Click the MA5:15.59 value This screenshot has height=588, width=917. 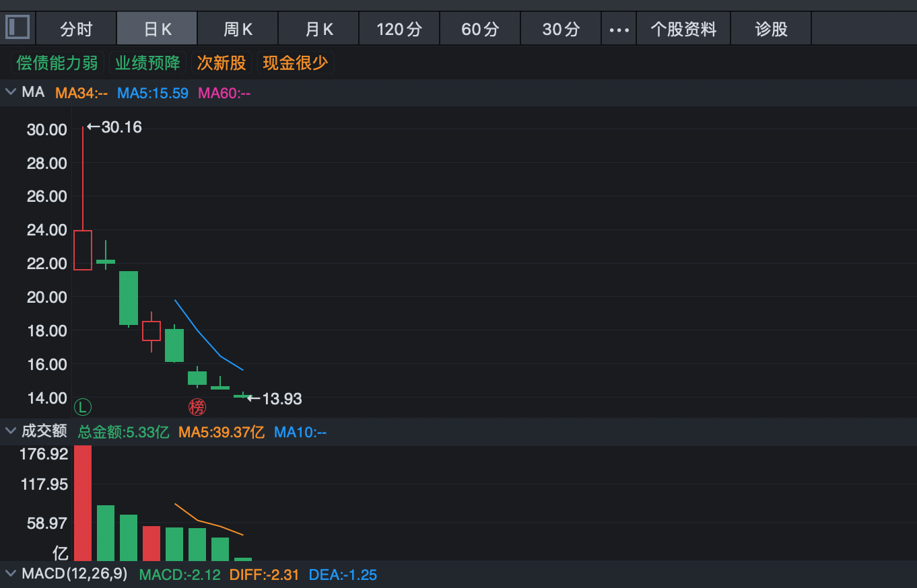pos(153,93)
